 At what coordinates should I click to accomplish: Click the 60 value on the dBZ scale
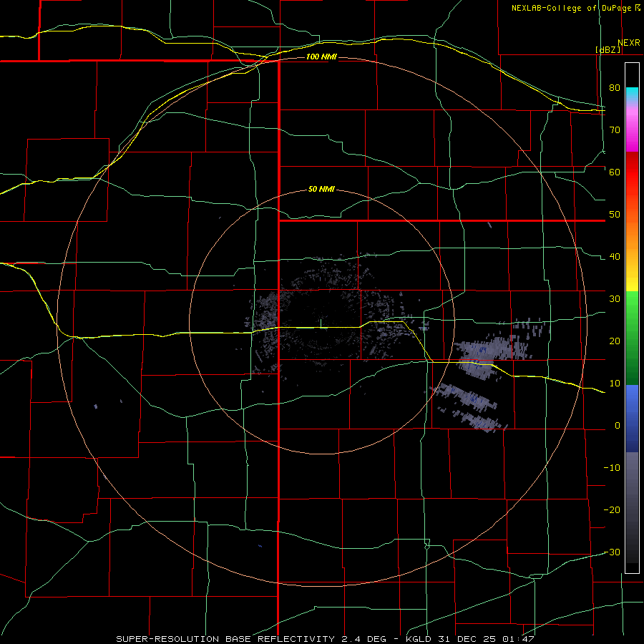click(615, 172)
